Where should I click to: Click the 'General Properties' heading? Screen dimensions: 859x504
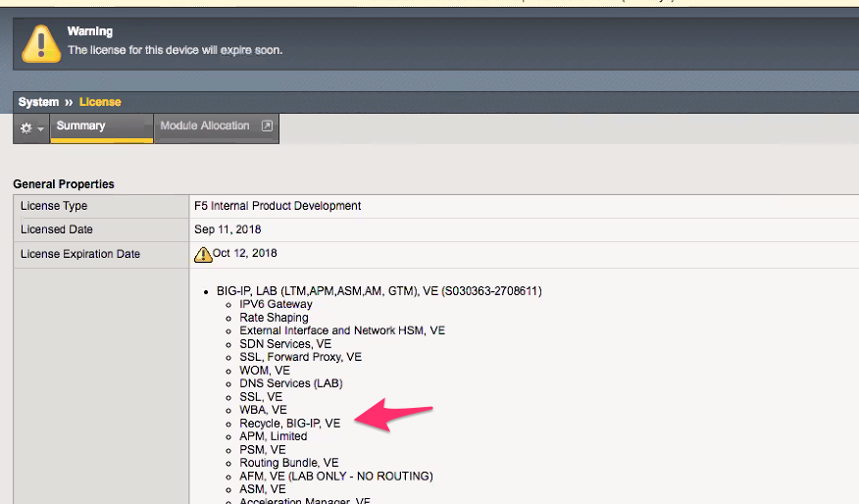[x=64, y=184]
